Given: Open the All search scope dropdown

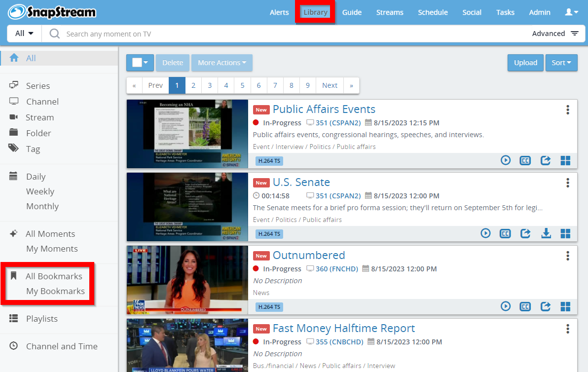Looking at the screenshot, I should 24,34.
